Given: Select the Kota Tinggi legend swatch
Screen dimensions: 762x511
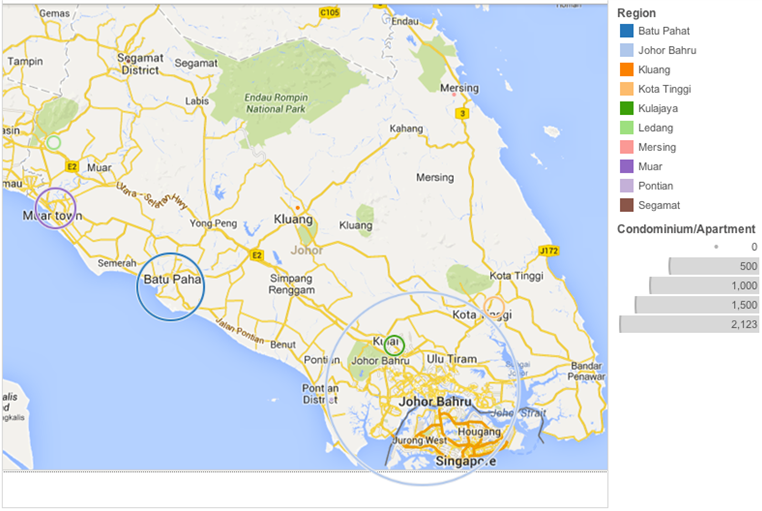Looking at the screenshot, I should click(626, 89).
